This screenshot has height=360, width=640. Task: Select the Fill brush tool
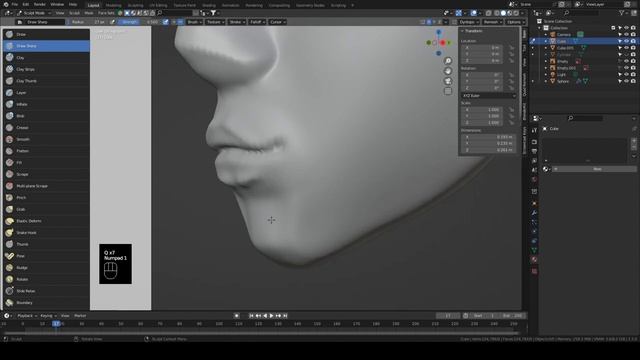tap(47, 162)
